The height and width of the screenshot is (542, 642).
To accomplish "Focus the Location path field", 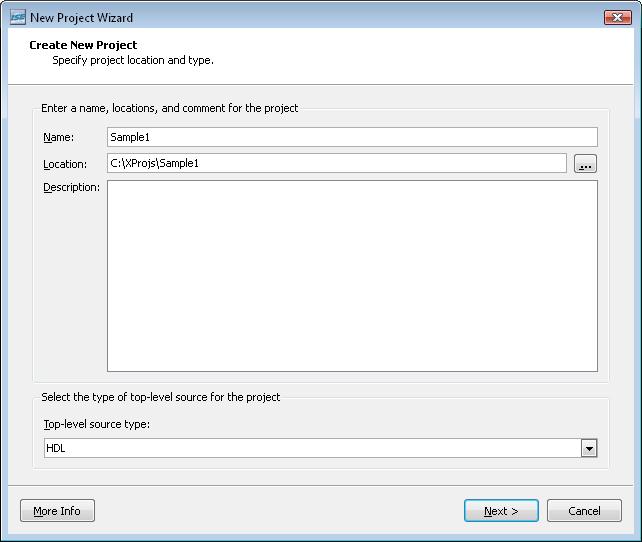I will coord(336,163).
